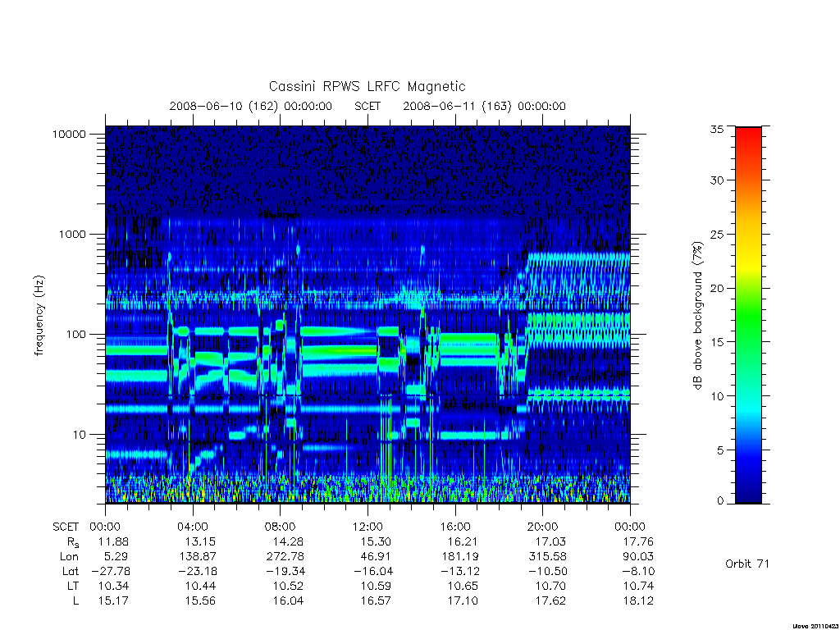The height and width of the screenshot is (630, 840).
Task: Click the 'L' row label
Action: point(75,601)
